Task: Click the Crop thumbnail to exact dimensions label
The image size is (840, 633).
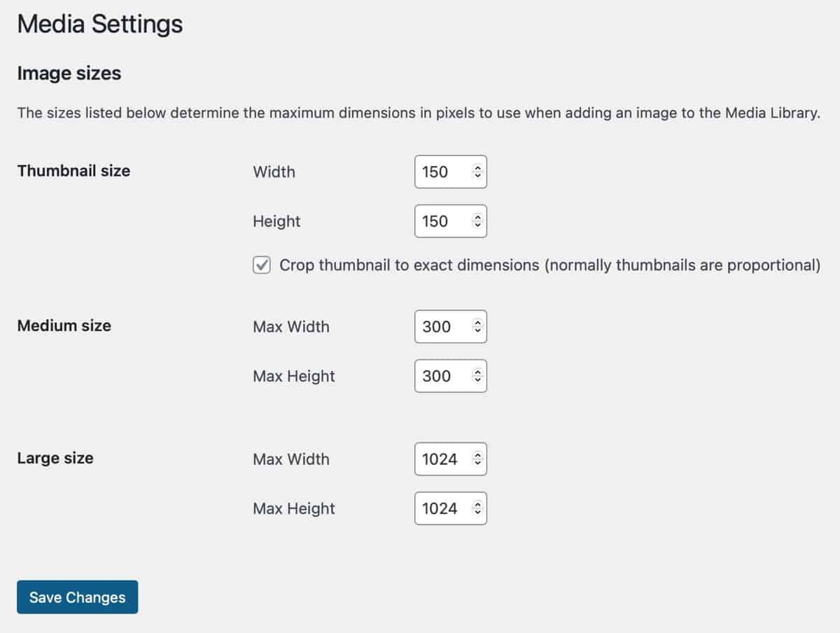Action: coord(549,265)
